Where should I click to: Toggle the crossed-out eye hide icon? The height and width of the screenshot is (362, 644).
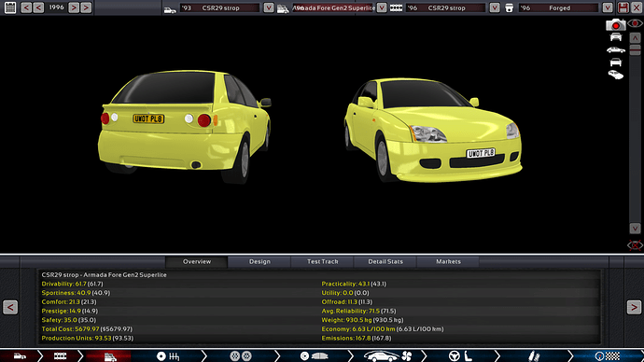pos(635,245)
